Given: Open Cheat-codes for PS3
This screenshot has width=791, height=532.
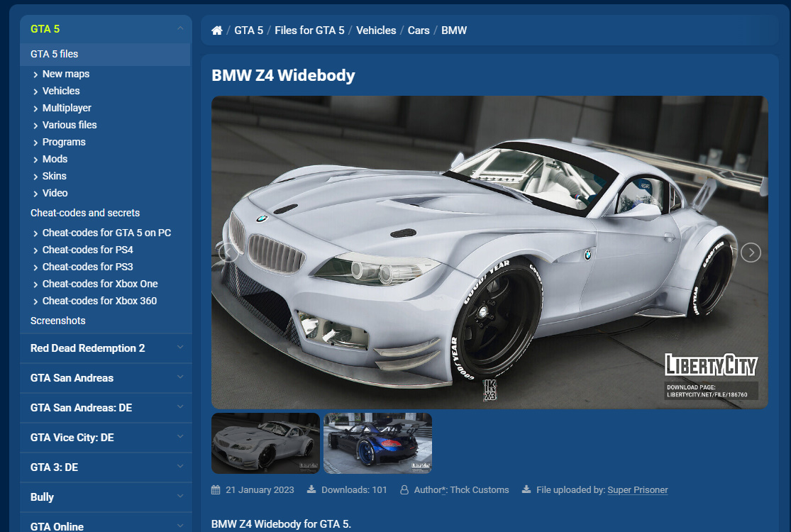Looking at the screenshot, I should [x=88, y=267].
